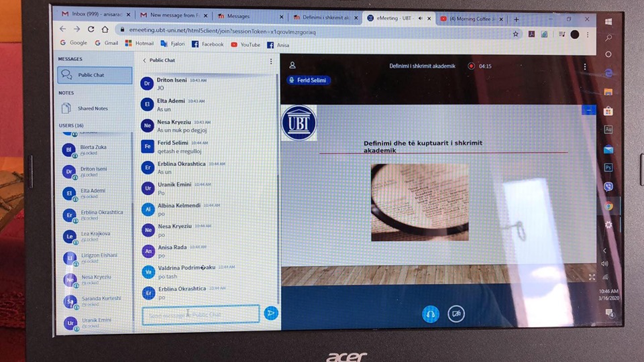Click the share webcam button

coord(456,313)
